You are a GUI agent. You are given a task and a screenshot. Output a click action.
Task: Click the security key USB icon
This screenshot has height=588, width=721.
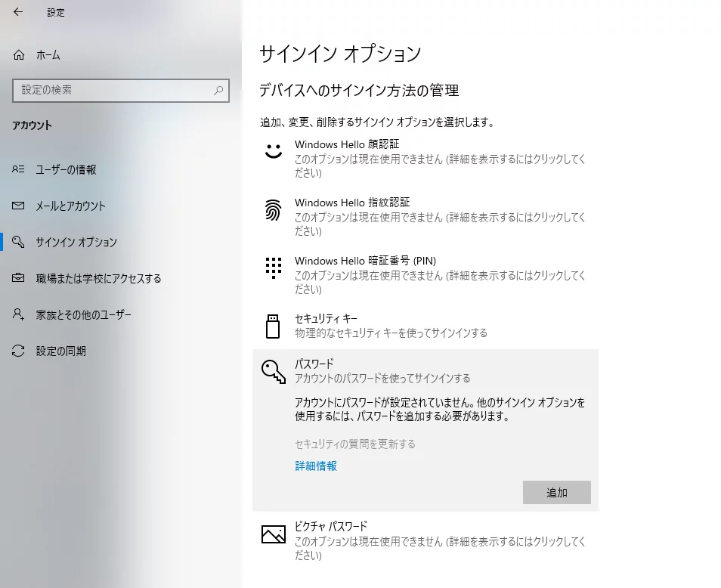click(x=273, y=326)
